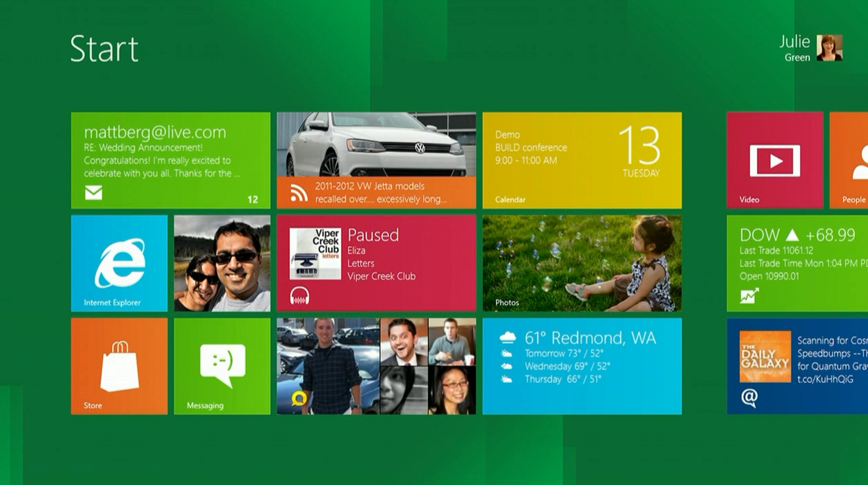
Task: Click The Daily Galaxy logo thumbnail
Action: tap(765, 356)
